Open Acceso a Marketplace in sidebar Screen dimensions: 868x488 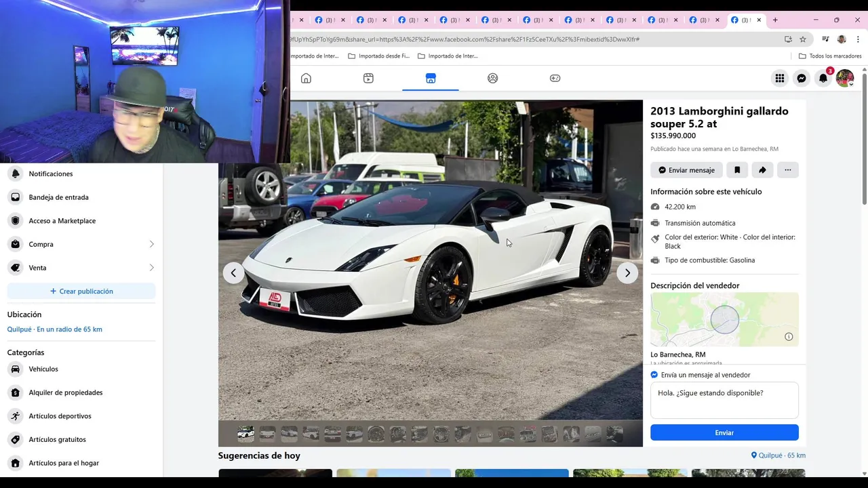click(x=81, y=221)
